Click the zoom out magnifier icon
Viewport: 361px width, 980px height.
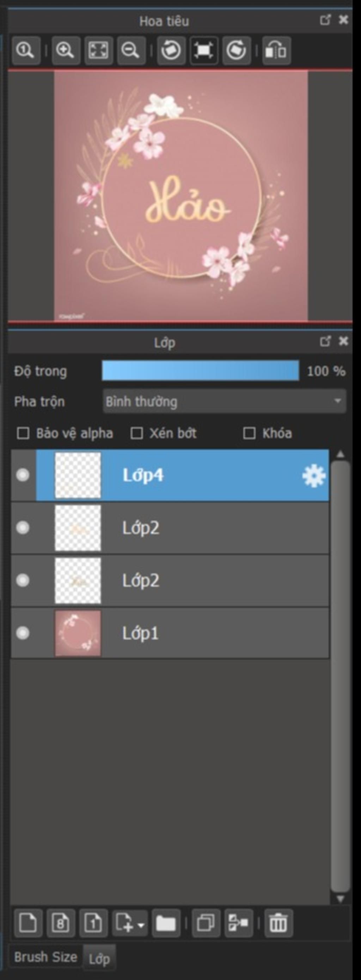click(x=131, y=50)
